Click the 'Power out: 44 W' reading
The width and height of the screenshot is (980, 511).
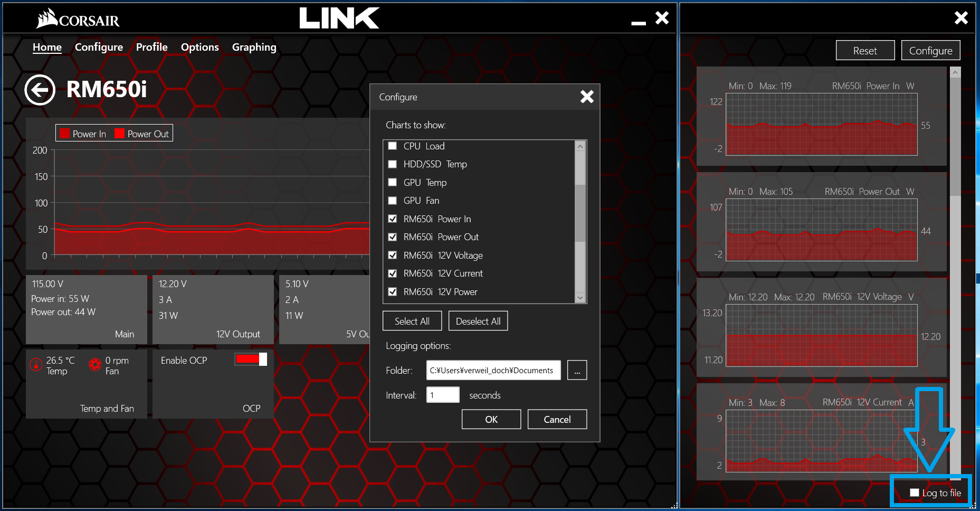pos(63,312)
